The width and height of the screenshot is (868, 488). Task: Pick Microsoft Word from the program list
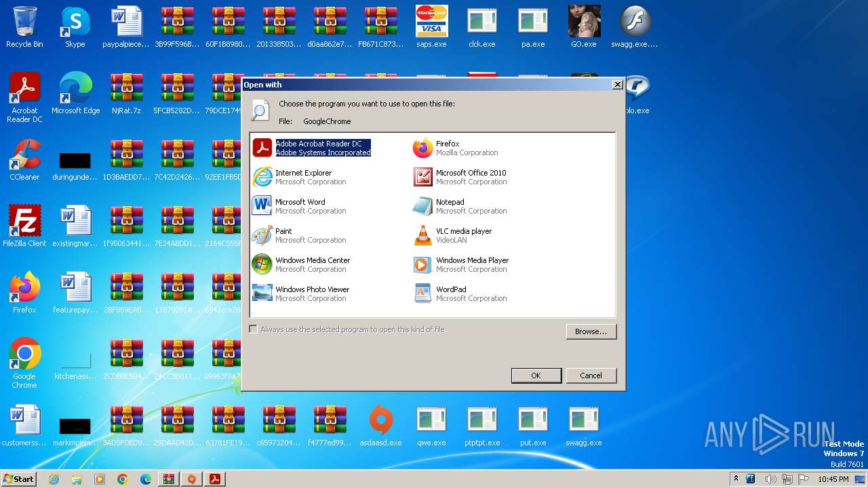[x=299, y=206]
